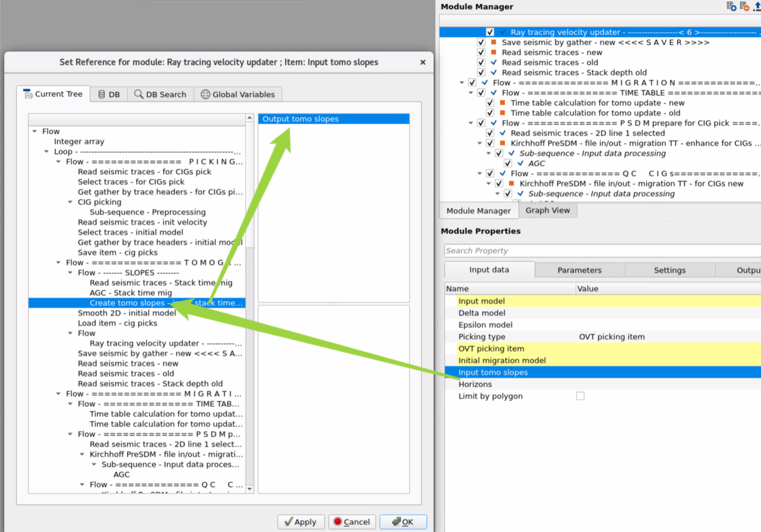Click the orange status square beside Time table calculation - new

click(x=502, y=103)
